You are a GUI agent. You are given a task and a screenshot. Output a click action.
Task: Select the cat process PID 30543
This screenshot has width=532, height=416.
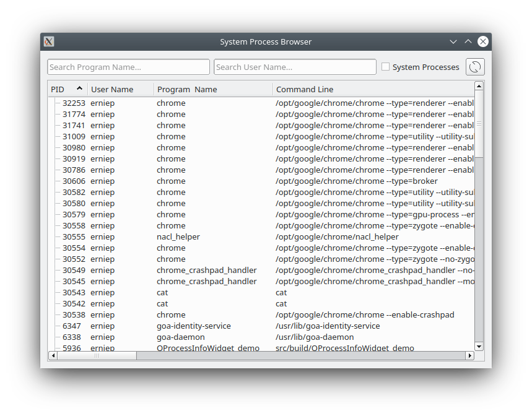[x=261, y=293]
